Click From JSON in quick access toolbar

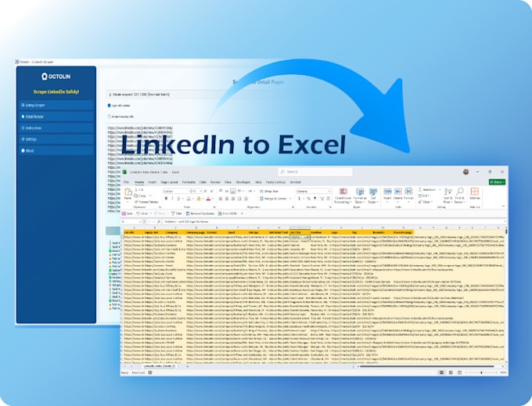[228, 214]
